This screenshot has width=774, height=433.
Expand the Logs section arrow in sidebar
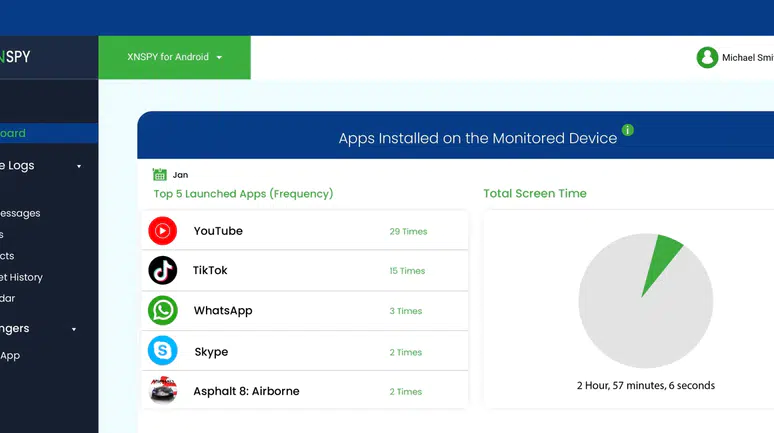pos(79,166)
